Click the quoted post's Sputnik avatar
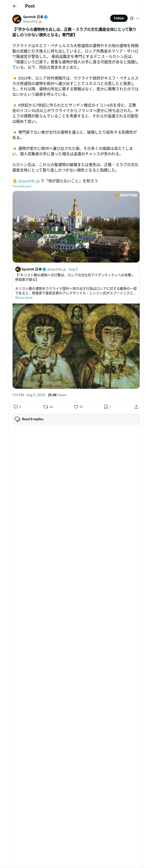The image size is (152, 868). [x=18, y=269]
